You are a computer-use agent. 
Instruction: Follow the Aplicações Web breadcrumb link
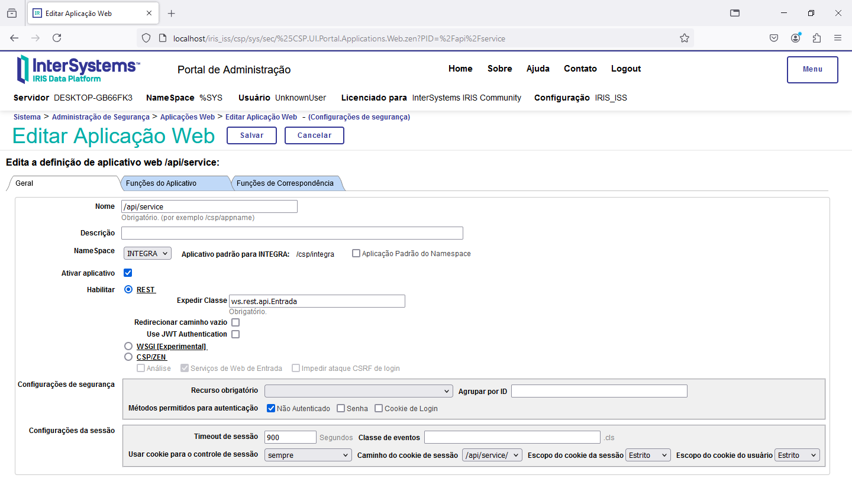coord(187,117)
